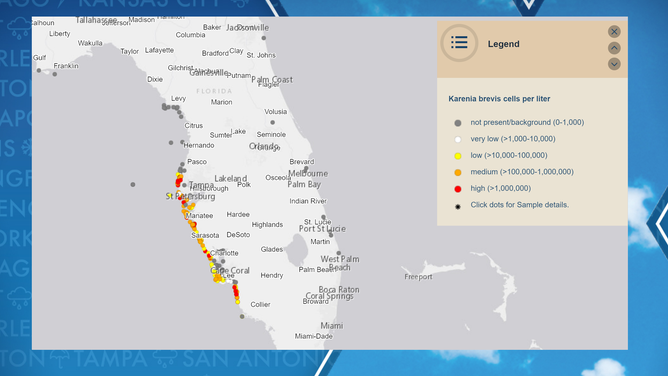
Task: Collapse the Legend with up chevron
Action: [x=614, y=48]
